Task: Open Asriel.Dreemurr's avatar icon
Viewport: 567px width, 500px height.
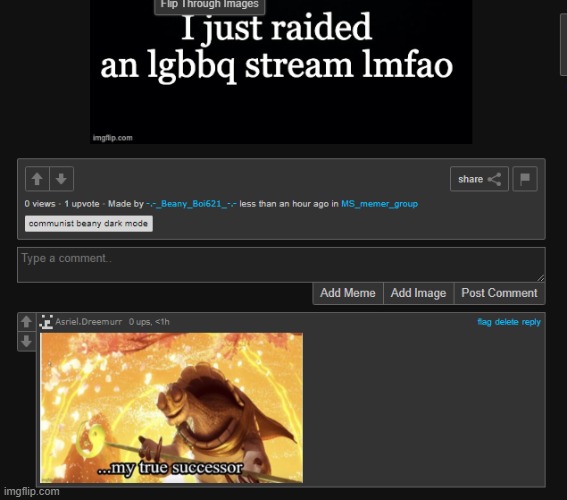Action: point(46,322)
